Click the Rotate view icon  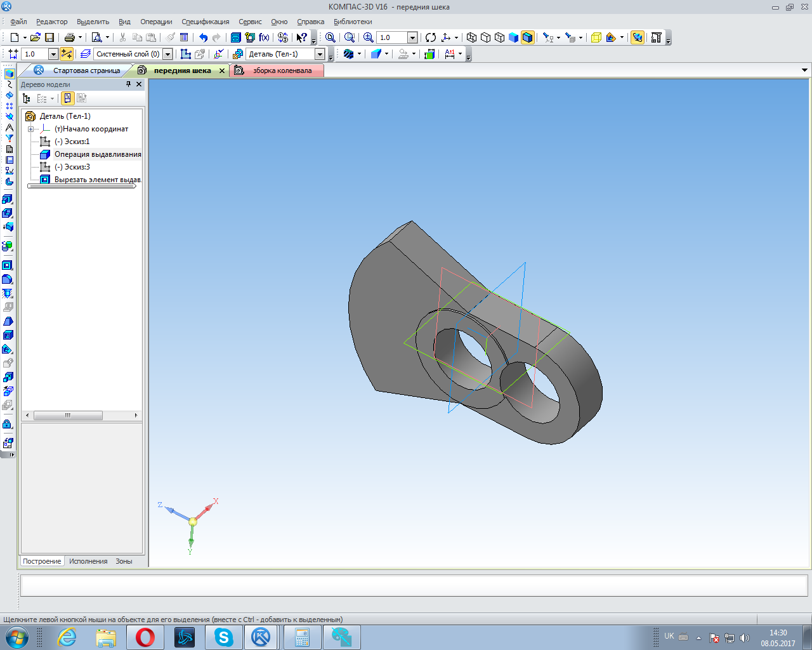431,37
